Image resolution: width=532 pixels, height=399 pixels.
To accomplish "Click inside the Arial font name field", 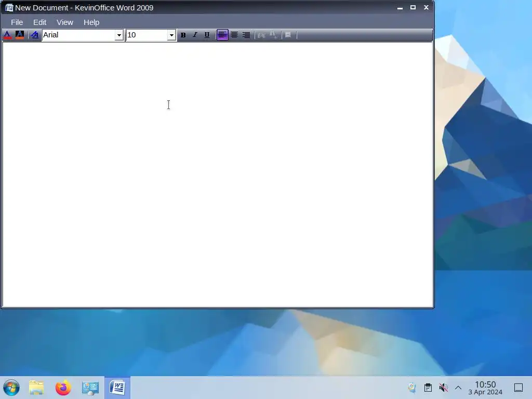I will [78, 35].
